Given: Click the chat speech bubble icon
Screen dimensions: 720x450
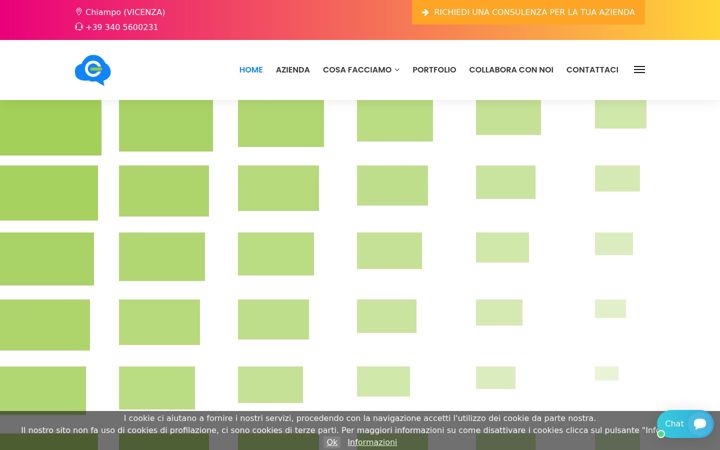Looking at the screenshot, I should [x=700, y=423].
